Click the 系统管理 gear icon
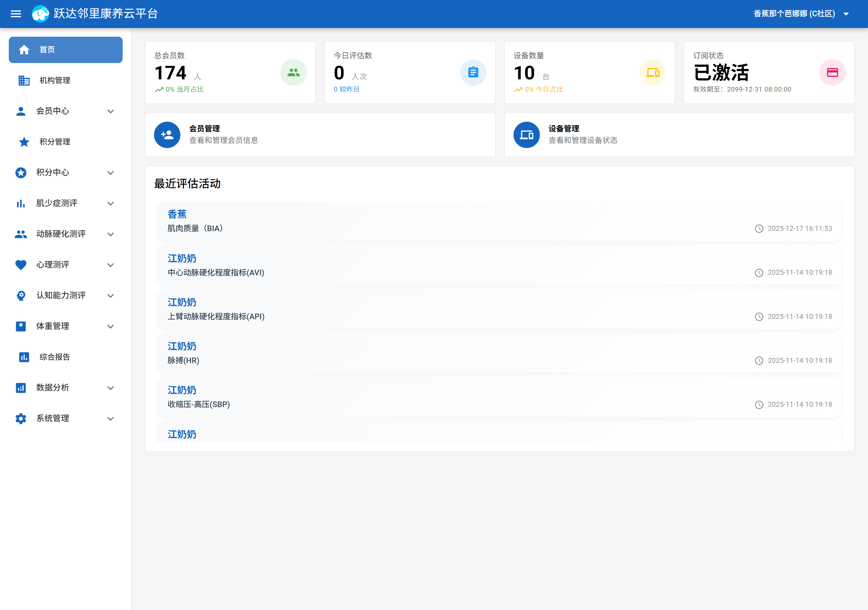Viewport: 868px width, 610px height. (21, 418)
